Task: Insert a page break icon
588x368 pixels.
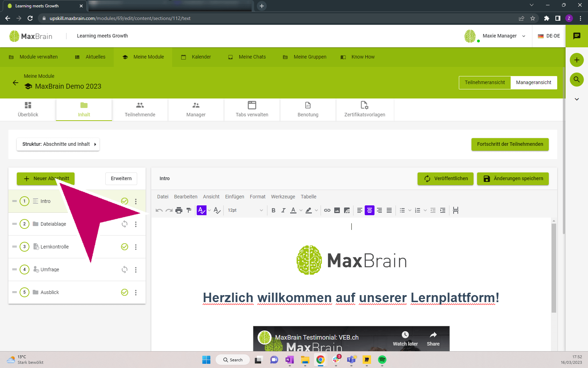Action: 456,210
